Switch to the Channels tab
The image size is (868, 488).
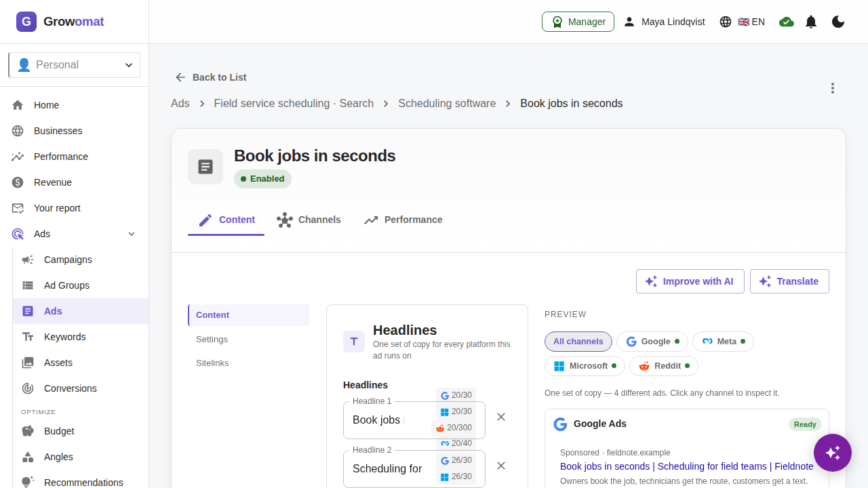[x=309, y=220]
